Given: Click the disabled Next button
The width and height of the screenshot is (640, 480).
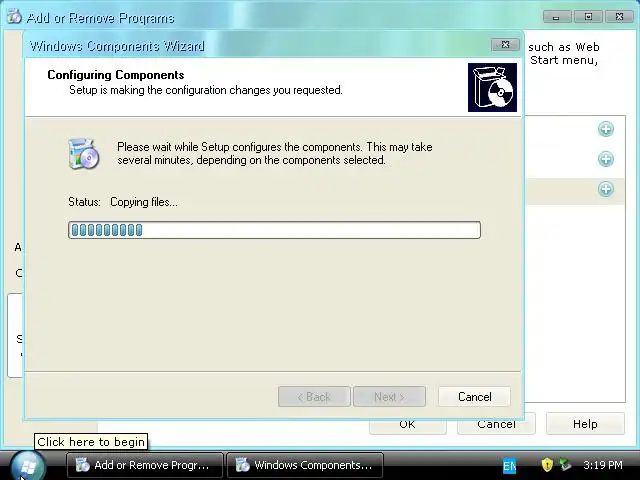Looking at the screenshot, I should click(x=389, y=396).
